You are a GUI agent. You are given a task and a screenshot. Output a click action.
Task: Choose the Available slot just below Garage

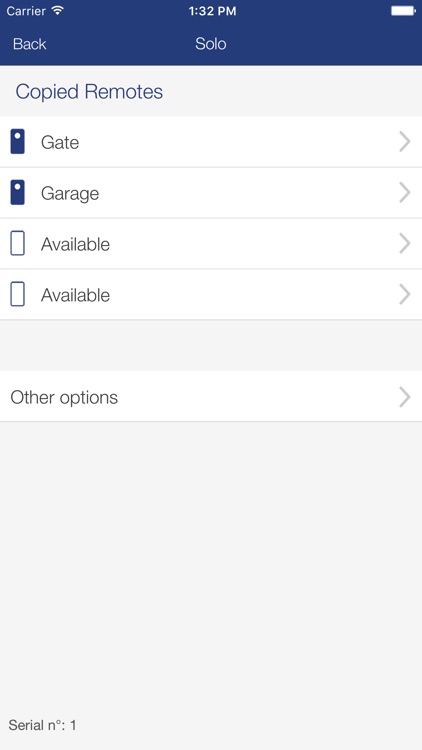(211, 244)
